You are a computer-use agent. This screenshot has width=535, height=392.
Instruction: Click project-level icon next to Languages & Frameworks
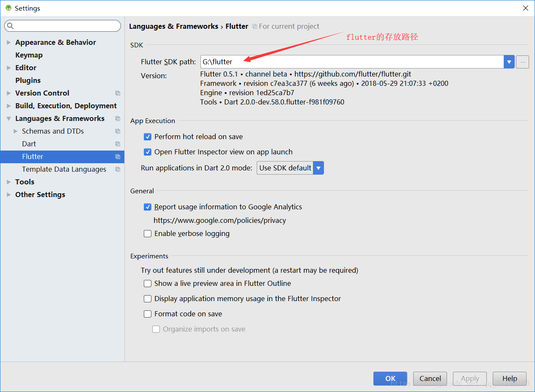(x=118, y=118)
